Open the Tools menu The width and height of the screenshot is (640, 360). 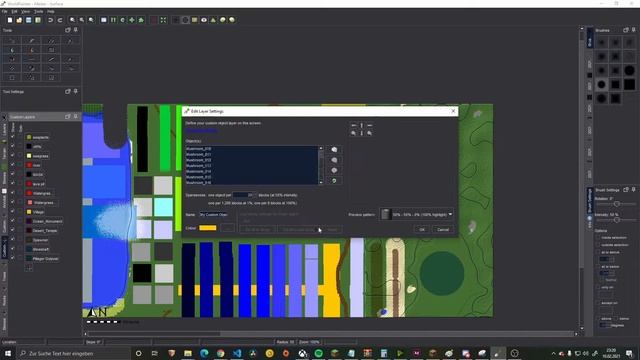[x=38, y=11]
